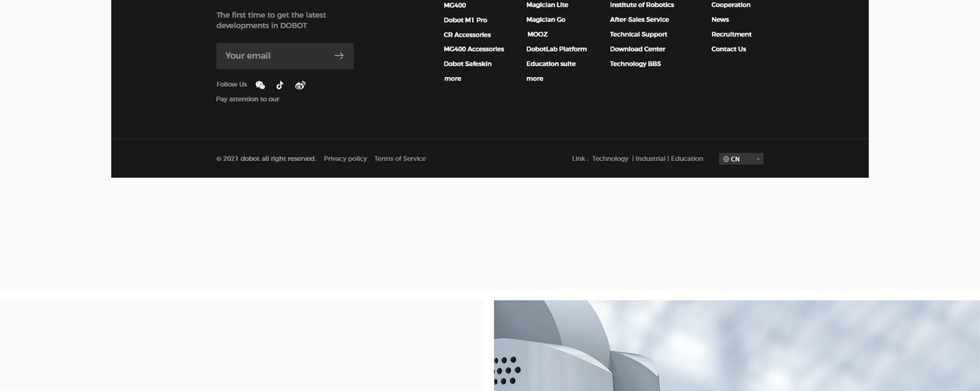Open the Contact Us page

pyautogui.click(x=728, y=49)
